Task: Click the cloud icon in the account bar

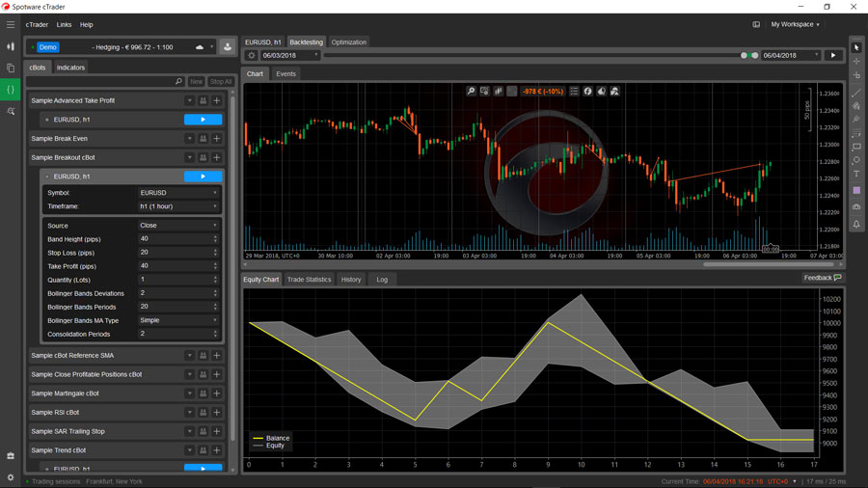Action: click(200, 47)
